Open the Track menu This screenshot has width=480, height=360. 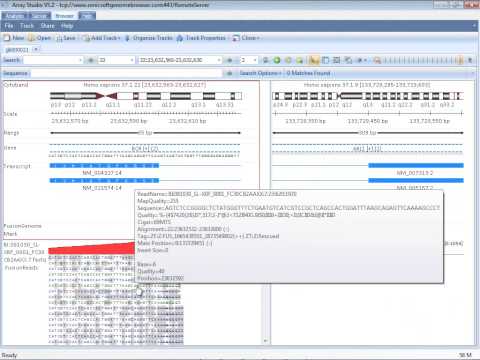(27, 26)
